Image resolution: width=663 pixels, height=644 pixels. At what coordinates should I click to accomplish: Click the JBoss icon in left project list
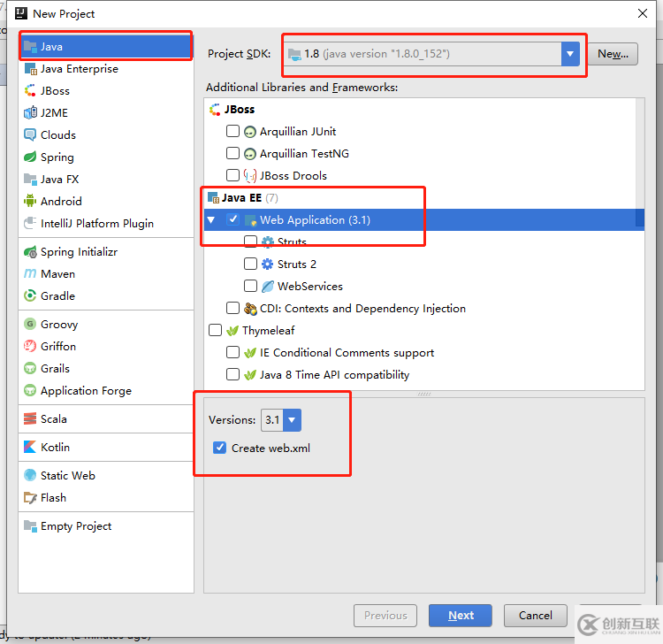30,90
